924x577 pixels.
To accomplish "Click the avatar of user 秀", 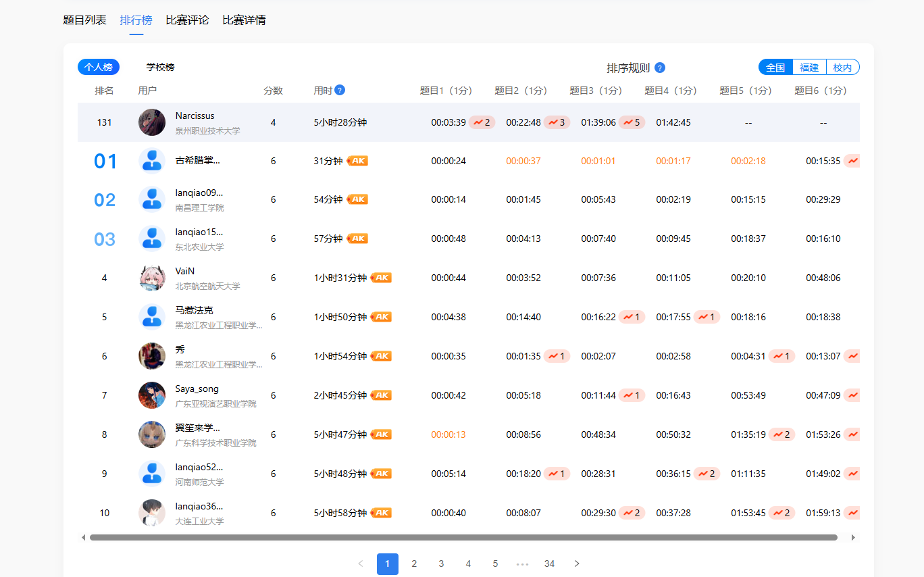I will pyautogui.click(x=152, y=356).
